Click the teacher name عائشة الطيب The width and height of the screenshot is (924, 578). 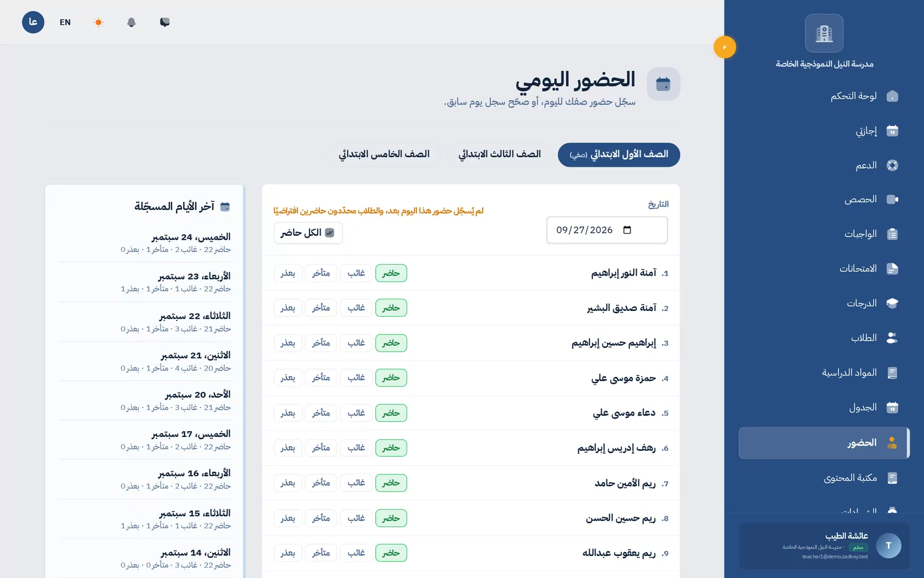(847, 536)
